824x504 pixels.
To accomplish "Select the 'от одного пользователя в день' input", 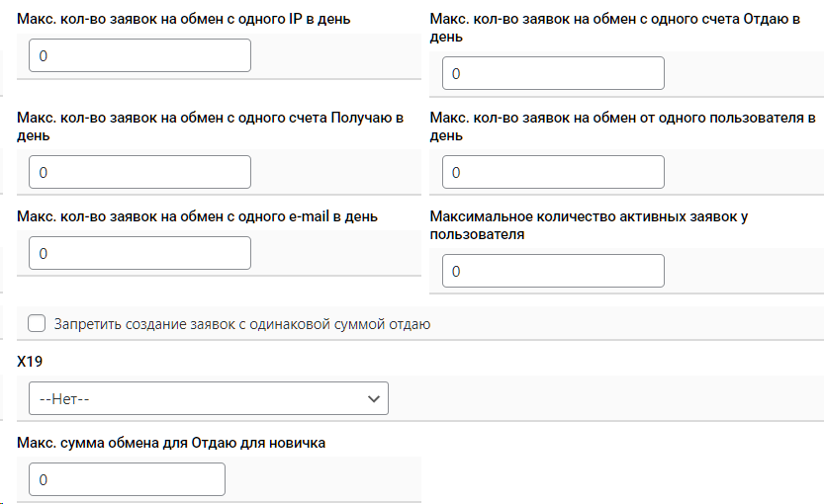I will [x=553, y=173].
